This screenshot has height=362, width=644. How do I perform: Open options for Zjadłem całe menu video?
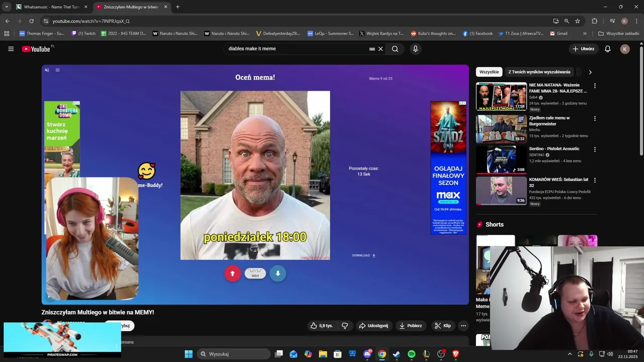click(595, 119)
